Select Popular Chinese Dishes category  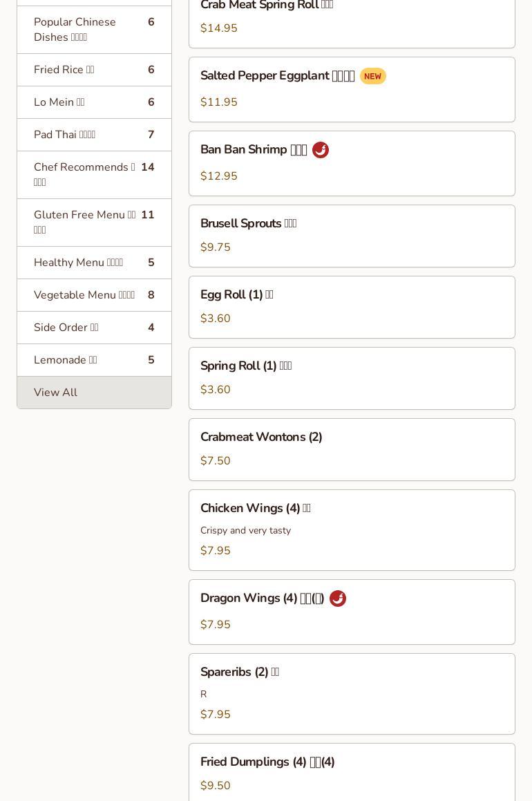coord(94,30)
